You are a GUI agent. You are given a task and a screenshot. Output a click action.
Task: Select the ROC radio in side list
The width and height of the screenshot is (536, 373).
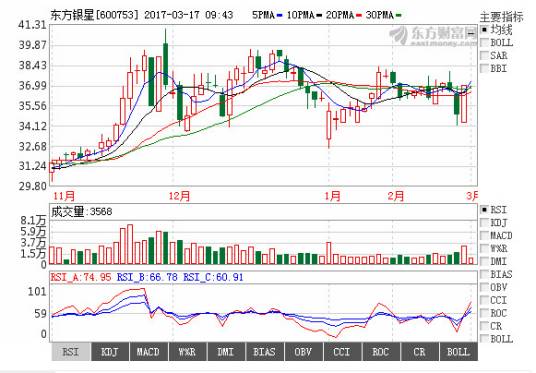pos(484,313)
